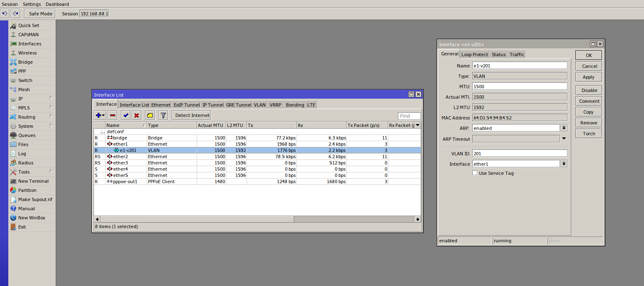Viewport: 644px width, 286px height.
Task: Expand the IP submenu
Action: coord(51,99)
